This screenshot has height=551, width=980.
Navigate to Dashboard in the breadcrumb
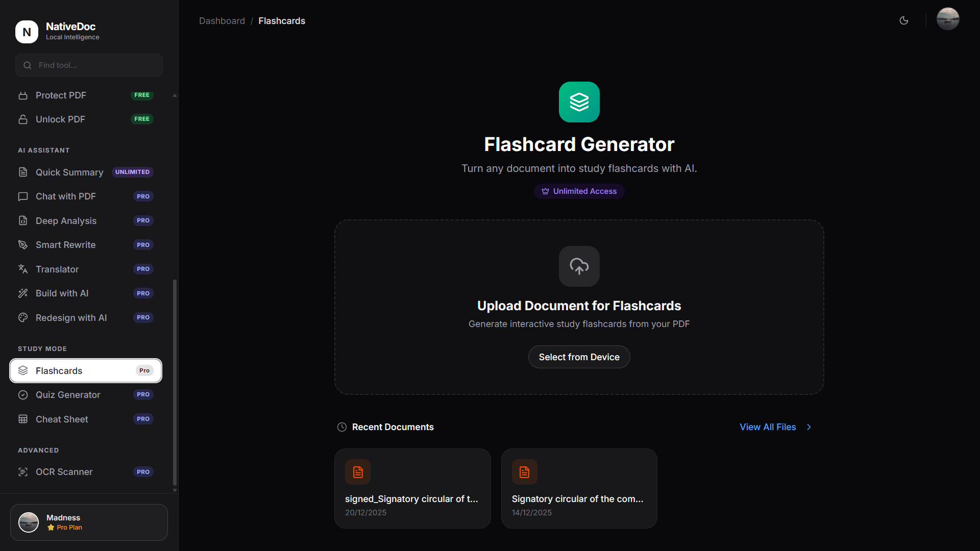click(222, 21)
